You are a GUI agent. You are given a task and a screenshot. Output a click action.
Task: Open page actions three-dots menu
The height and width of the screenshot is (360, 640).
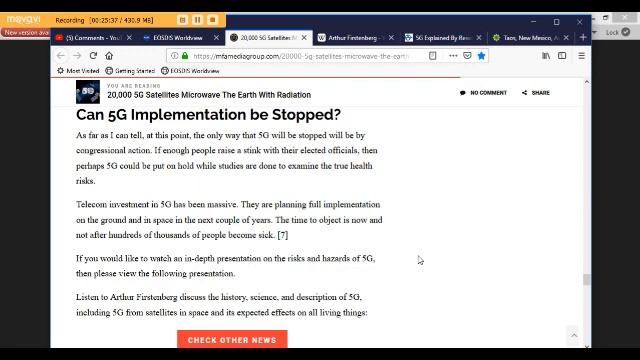point(453,56)
